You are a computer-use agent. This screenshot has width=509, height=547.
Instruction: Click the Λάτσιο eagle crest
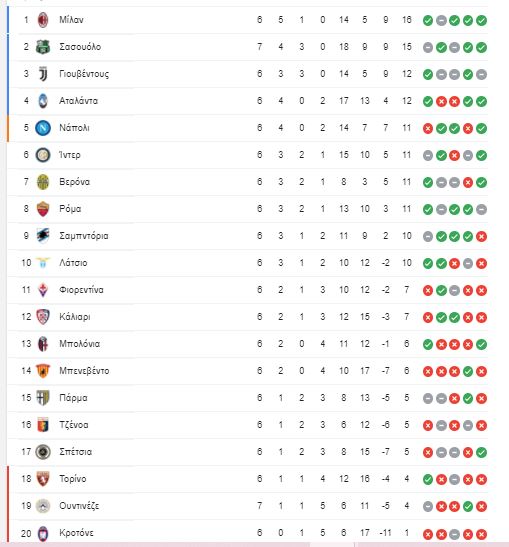pos(43,263)
